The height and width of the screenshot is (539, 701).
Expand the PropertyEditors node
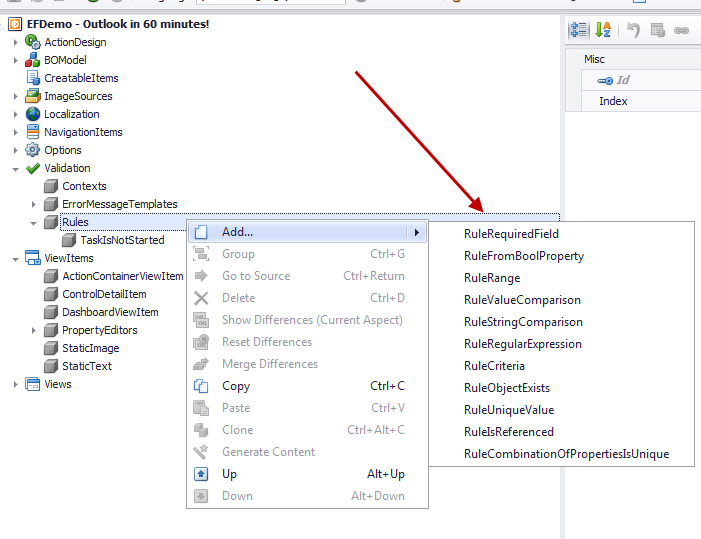[x=34, y=330]
